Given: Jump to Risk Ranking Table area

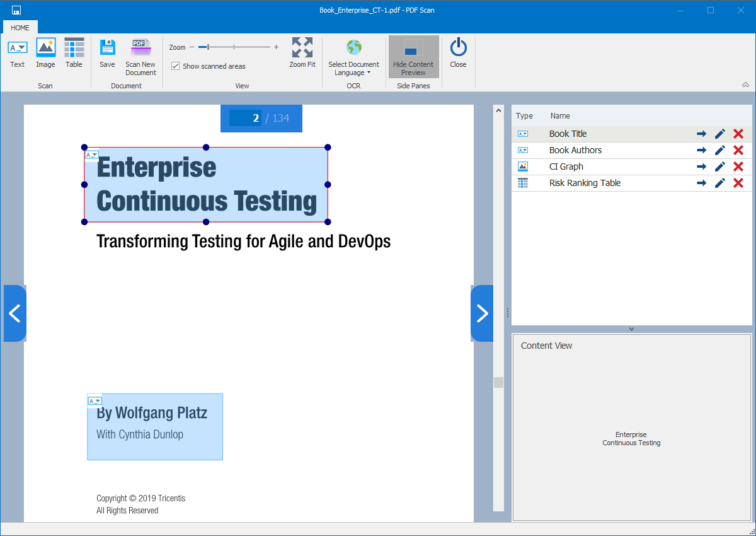Looking at the screenshot, I should pos(701,183).
